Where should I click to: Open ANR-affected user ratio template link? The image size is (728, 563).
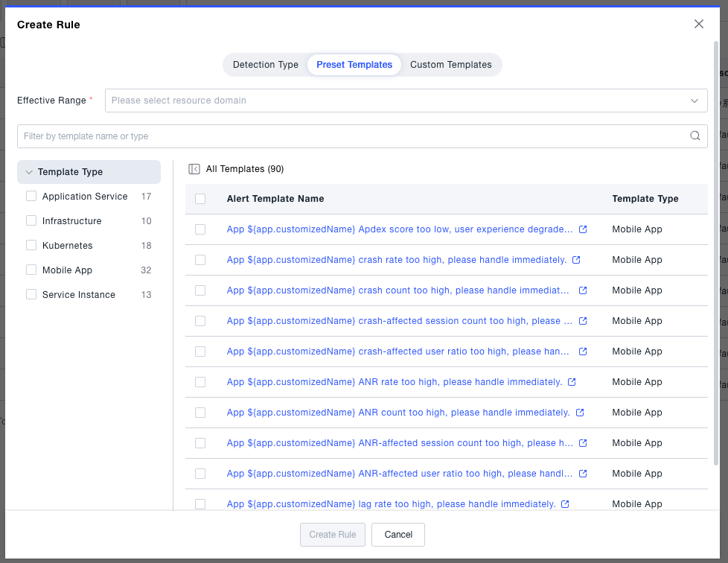[x=399, y=474]
